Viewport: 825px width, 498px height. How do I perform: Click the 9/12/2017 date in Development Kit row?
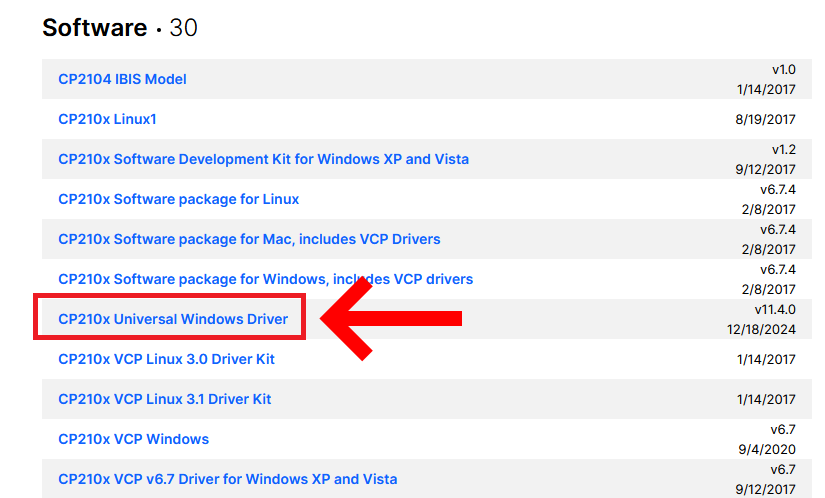click(x=765, y=169)
